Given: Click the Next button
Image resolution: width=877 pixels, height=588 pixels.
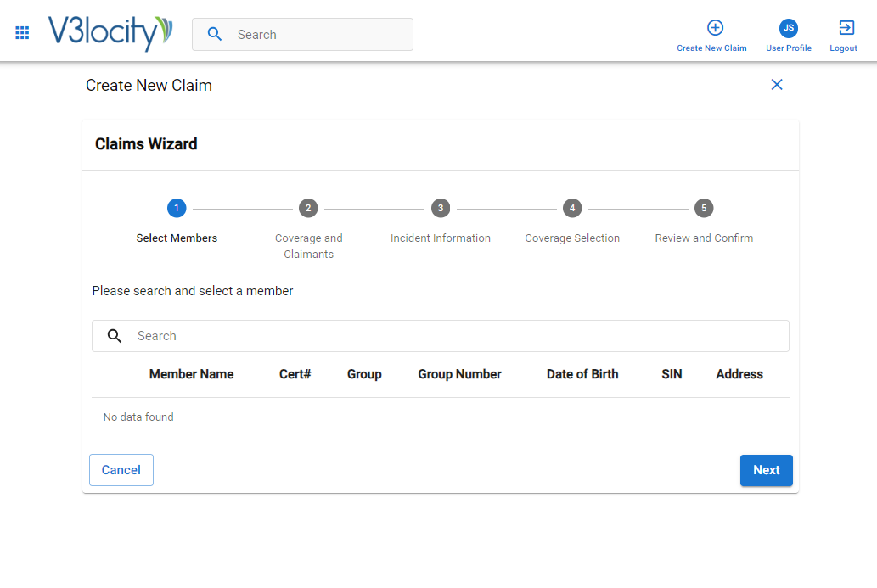Looking at the screenshot, I should pyautogui.click(x=766, y=470).
